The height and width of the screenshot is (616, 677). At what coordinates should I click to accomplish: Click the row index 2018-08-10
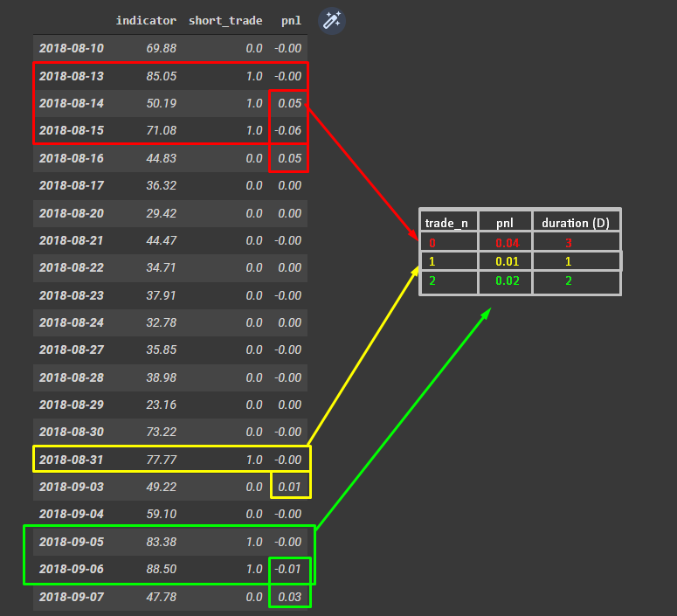click(x=72, y=48)
